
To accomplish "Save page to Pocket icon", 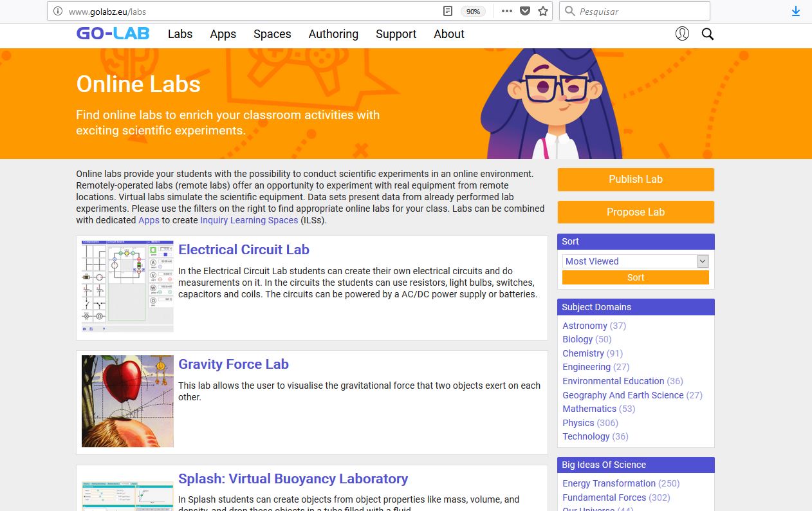I will coord(525,11).
